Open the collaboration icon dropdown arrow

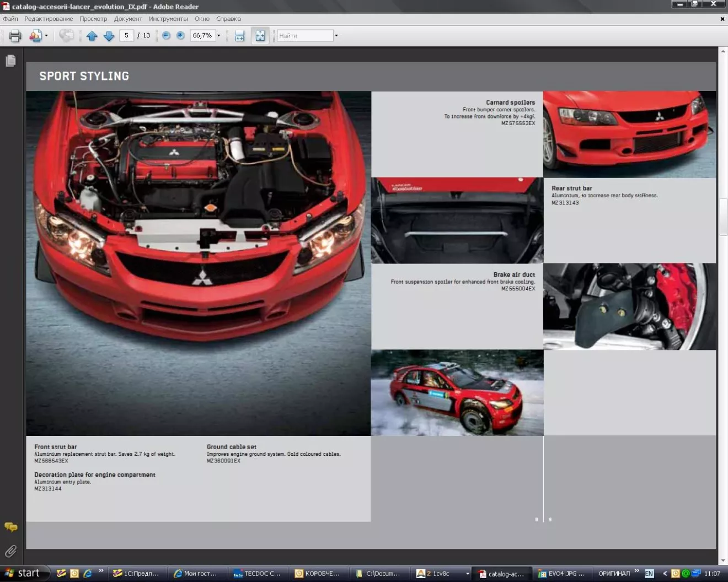click(46, 36)
